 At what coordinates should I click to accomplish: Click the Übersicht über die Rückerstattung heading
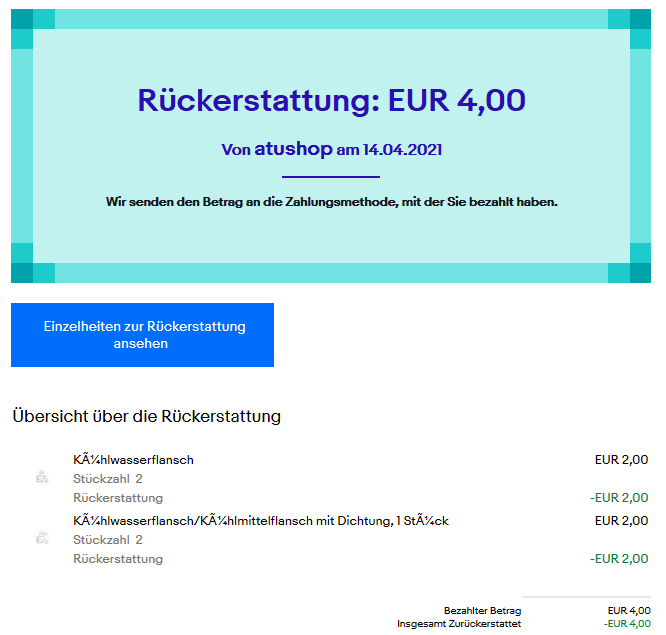coord(146,416)
